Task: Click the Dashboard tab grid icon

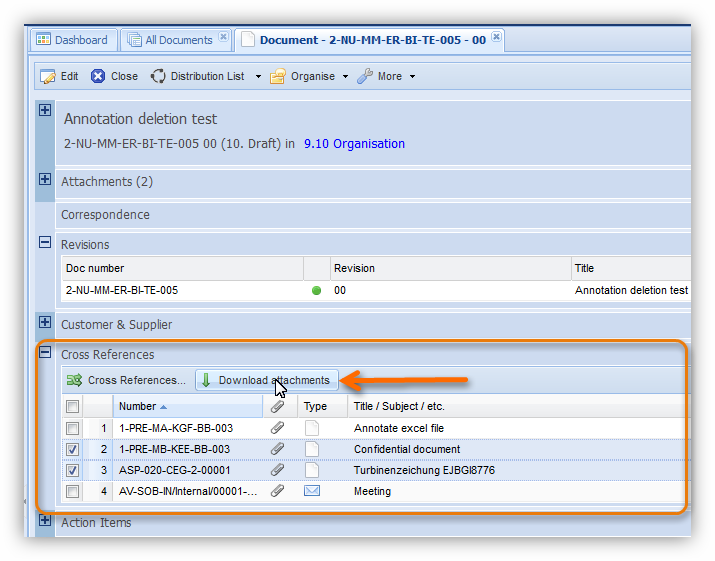Action: [43, 40]
